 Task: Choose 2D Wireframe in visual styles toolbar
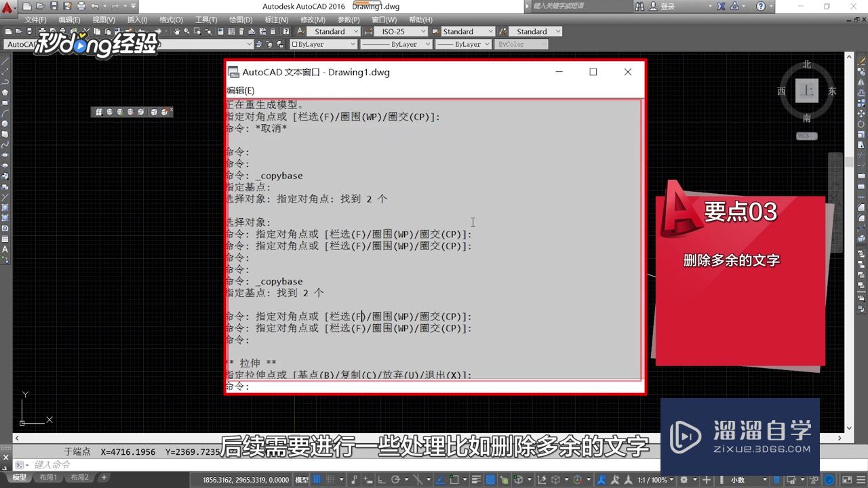[x=99, y=112]
